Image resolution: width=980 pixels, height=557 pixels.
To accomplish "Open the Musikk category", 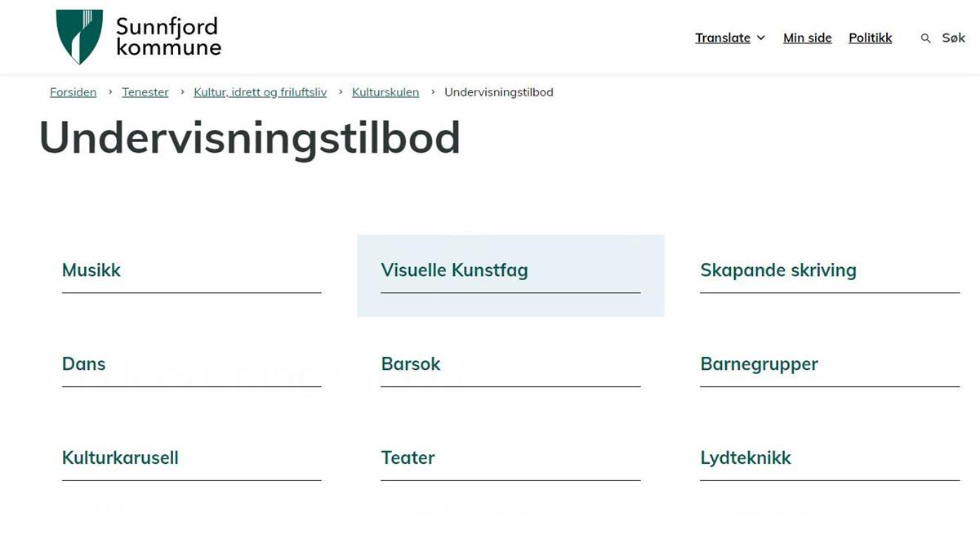I will tap(91, 270).
